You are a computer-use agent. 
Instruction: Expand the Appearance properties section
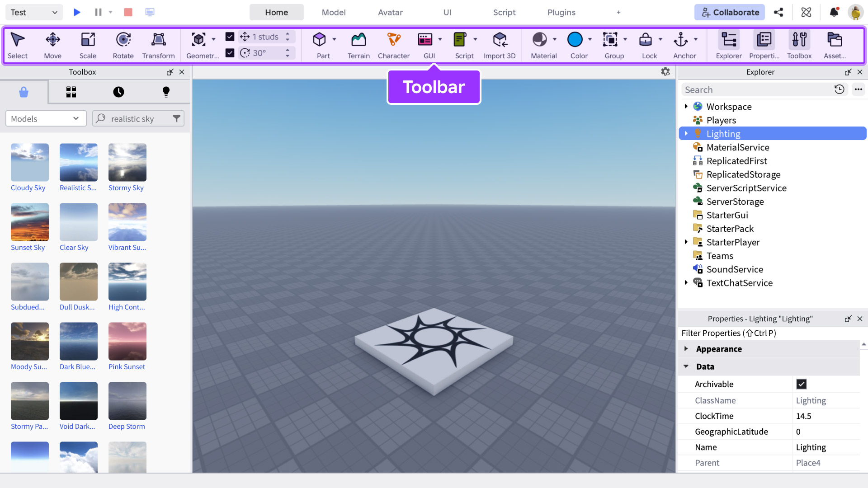(x=686, y=348)
